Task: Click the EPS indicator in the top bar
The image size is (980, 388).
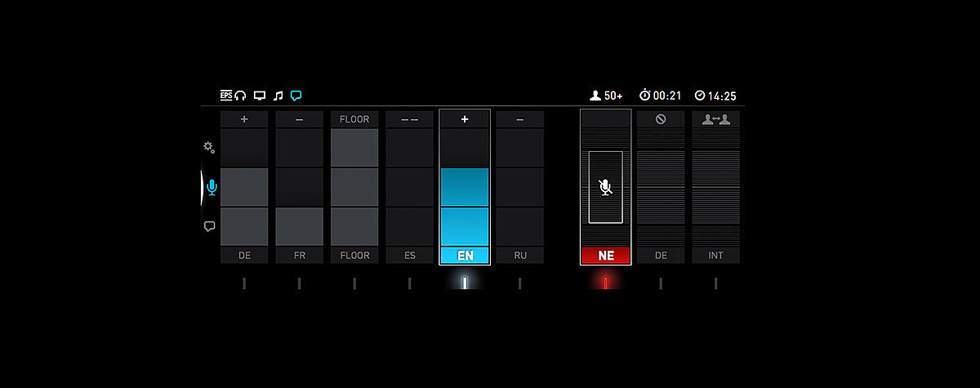Action: 226,95
